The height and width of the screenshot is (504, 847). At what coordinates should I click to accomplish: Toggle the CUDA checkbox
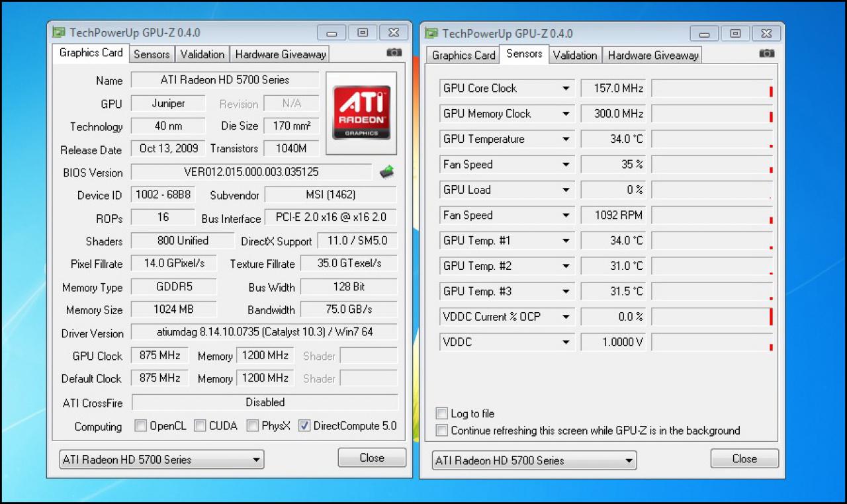[x=200, y=426]
